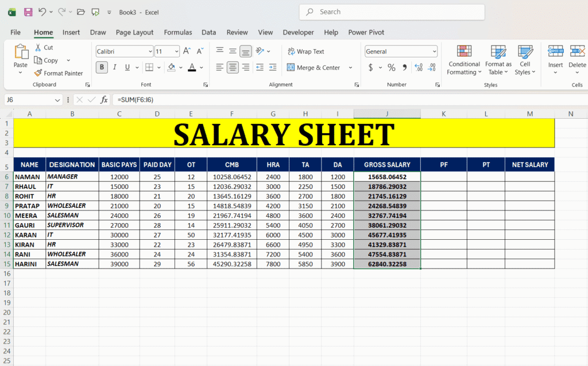
Task: Open the Cell Styles gallery
Action: [x=525, y=60]
